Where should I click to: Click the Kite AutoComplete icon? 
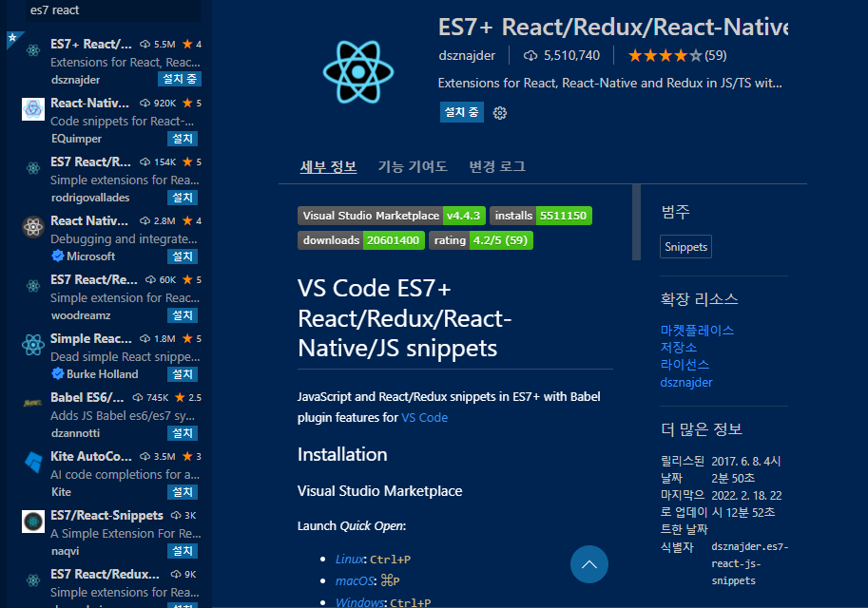coord(33,463)
